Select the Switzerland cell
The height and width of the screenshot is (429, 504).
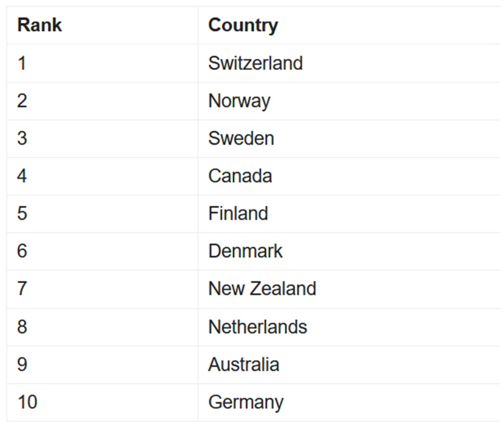(x=255, y=63)
